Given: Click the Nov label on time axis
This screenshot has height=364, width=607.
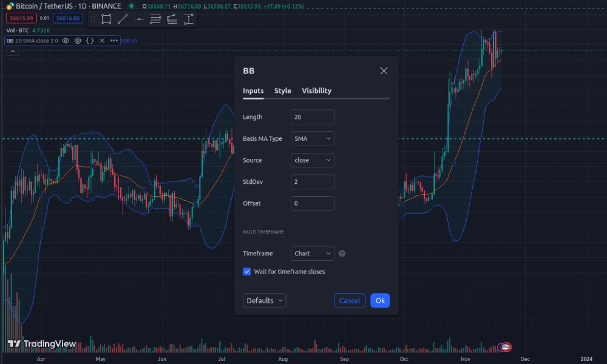Looking at the screenshot, I should pos(466,359).
